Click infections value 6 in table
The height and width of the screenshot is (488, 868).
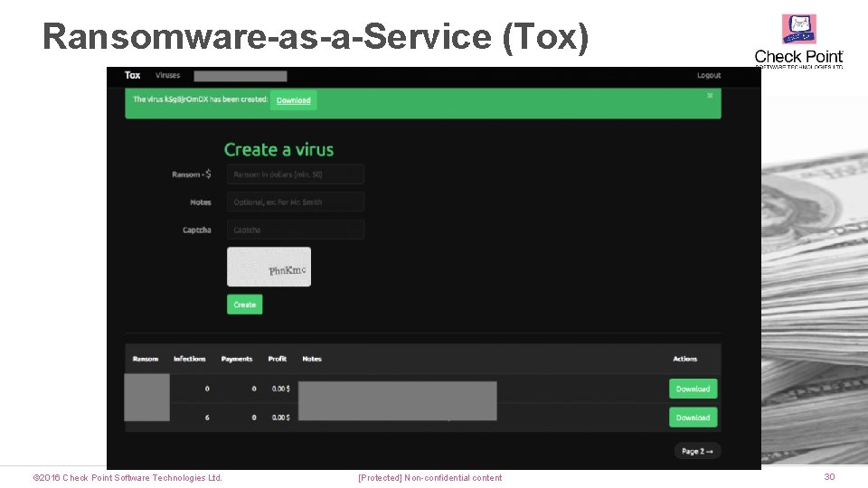[x=207, y=418]
